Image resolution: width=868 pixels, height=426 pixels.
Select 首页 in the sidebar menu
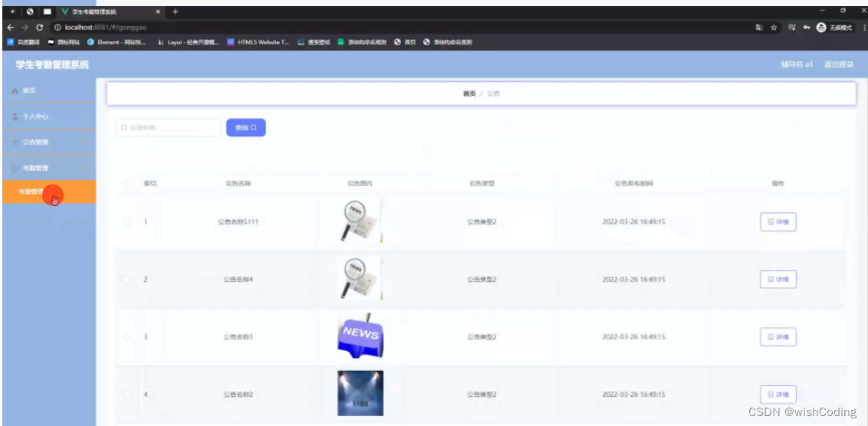point(49,90)
